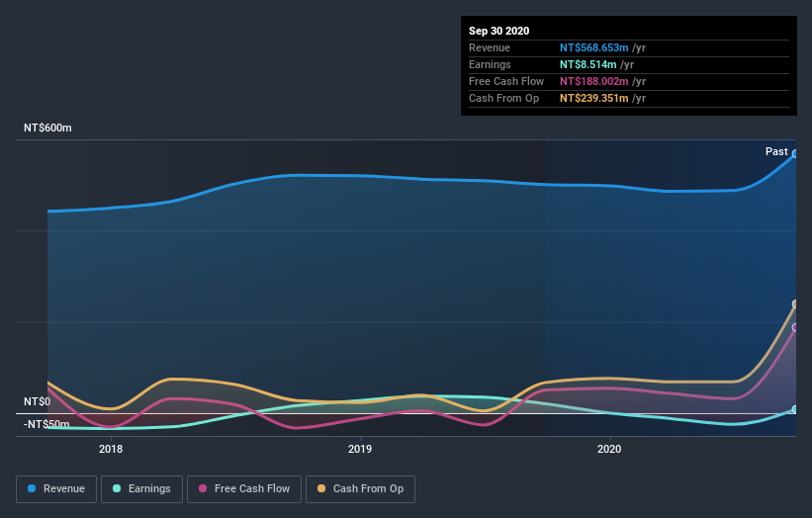Click the Earnings endpoint marker near zero line
This screenshot has width=812, height=518.
pos(795,409)
